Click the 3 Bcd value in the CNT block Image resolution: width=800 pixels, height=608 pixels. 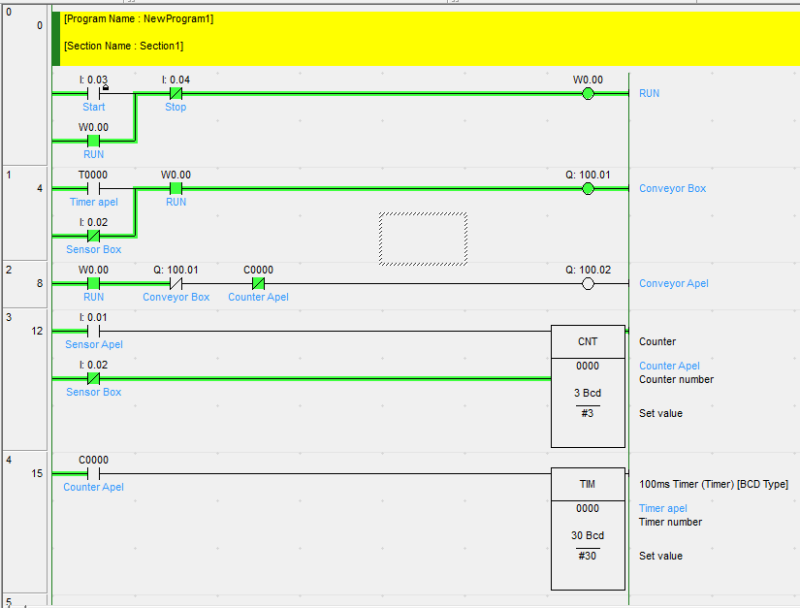(587, 393)
